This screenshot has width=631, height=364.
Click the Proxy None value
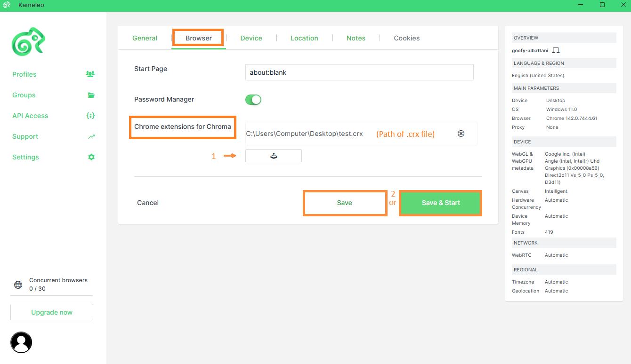point(552,127)
